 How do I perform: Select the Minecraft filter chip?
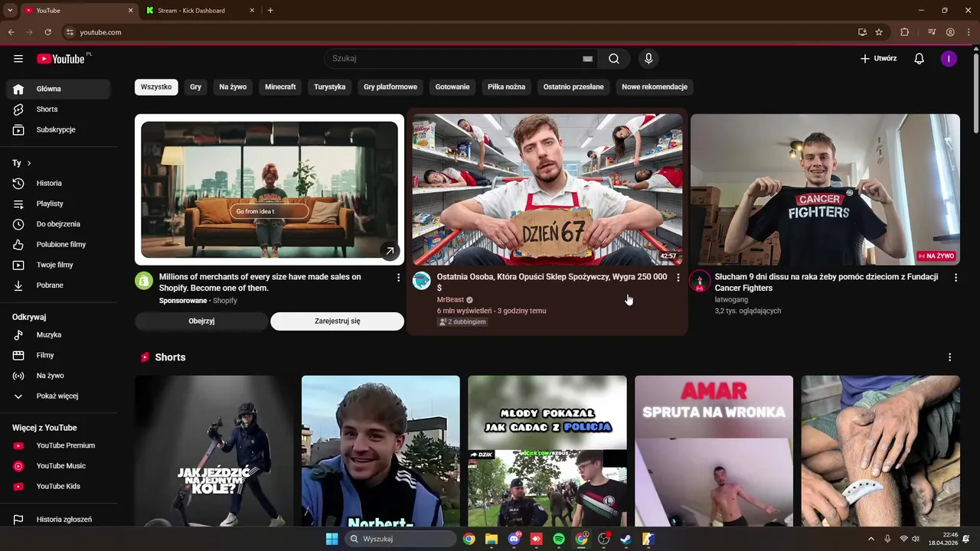point(280,87)
